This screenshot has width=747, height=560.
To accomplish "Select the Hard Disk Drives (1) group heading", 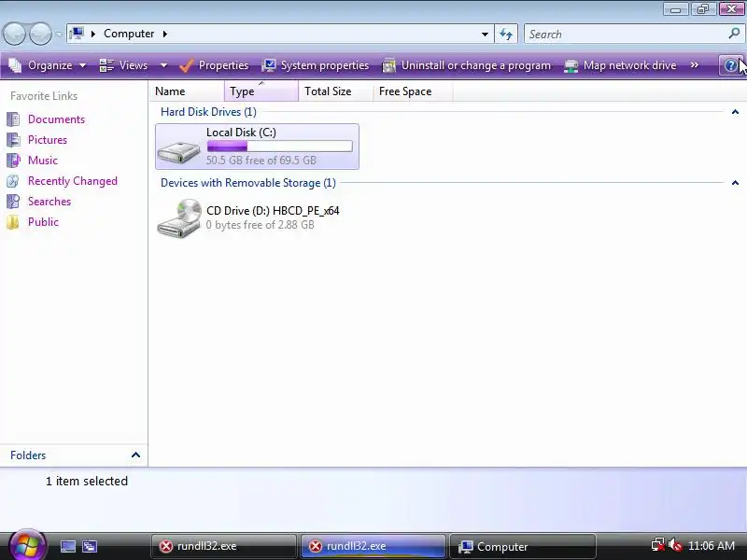I will (x=208, y=112).
